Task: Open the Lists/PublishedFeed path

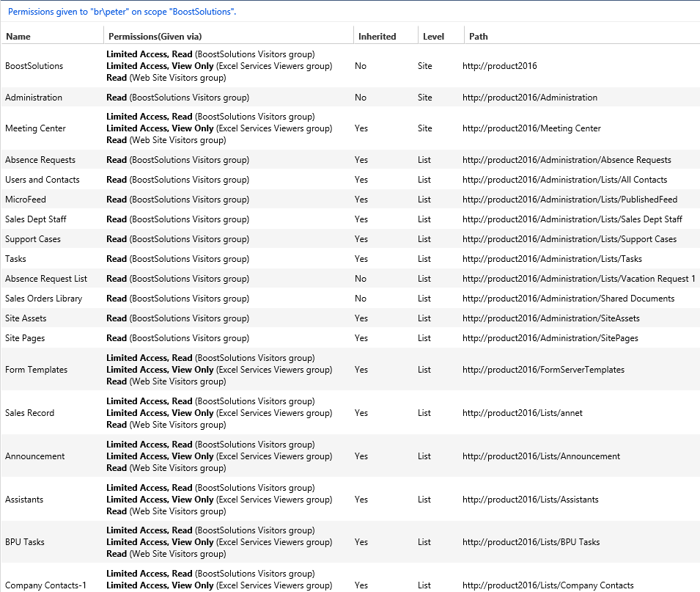Action: pos(570,200)
